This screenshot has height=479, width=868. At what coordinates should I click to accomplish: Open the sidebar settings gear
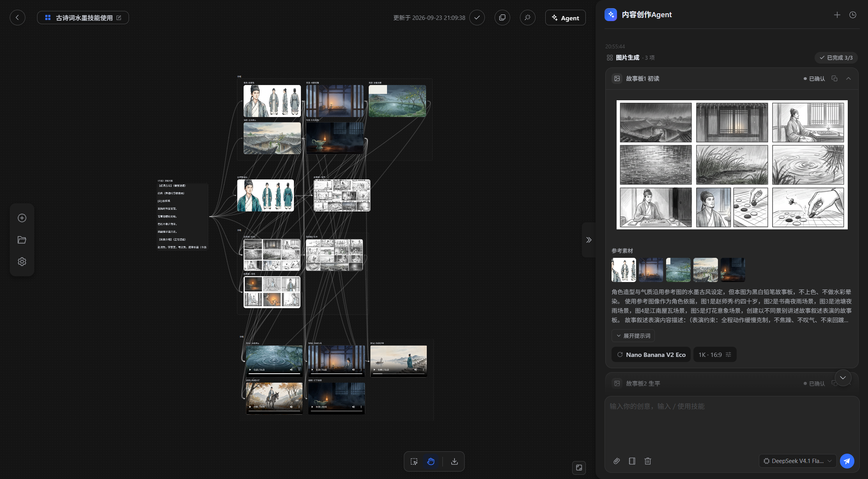click(22, 262)
